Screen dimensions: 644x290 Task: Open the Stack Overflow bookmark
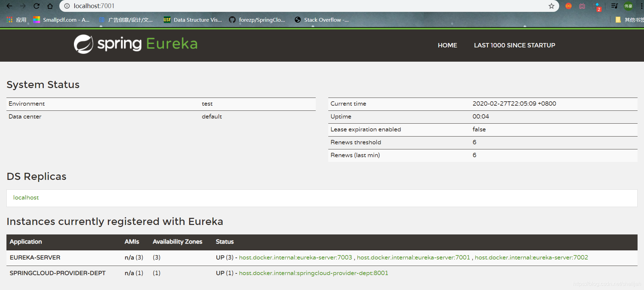pyautogui.click(x=321, y=20)
